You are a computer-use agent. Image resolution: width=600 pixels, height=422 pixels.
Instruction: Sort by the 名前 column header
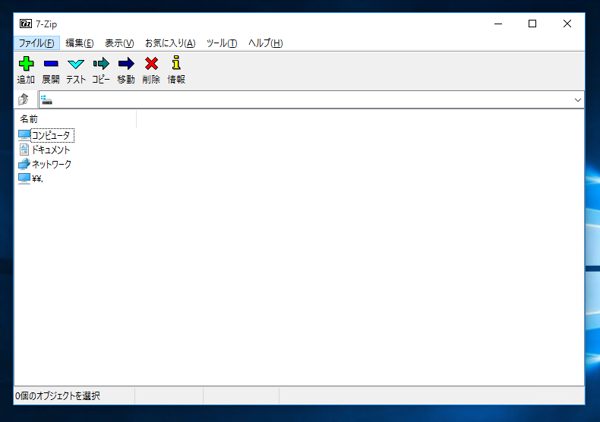[75, 119]
